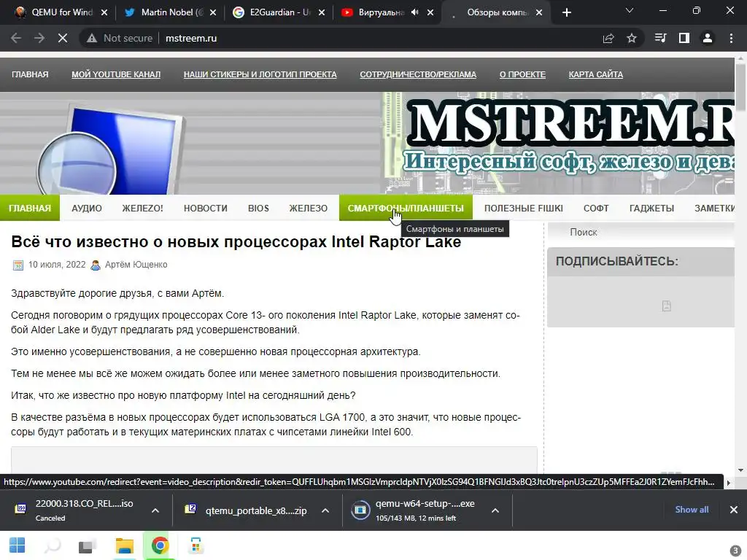Go forward in browser history

pyautogui.click(x=39, y=38)
